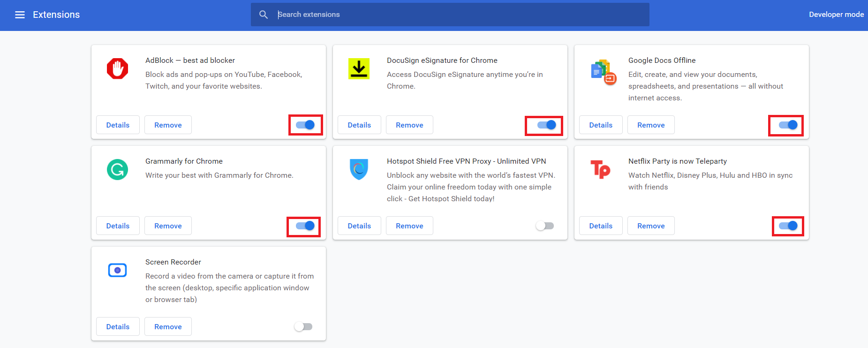Click the Screen Recorder icon
This screenshot has width=868, height=348.
coord(117,270)
